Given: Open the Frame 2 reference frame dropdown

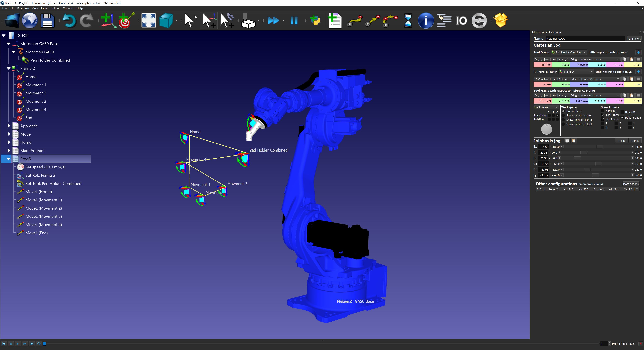Looking at the screenshot, I should (x=576, y=72).
